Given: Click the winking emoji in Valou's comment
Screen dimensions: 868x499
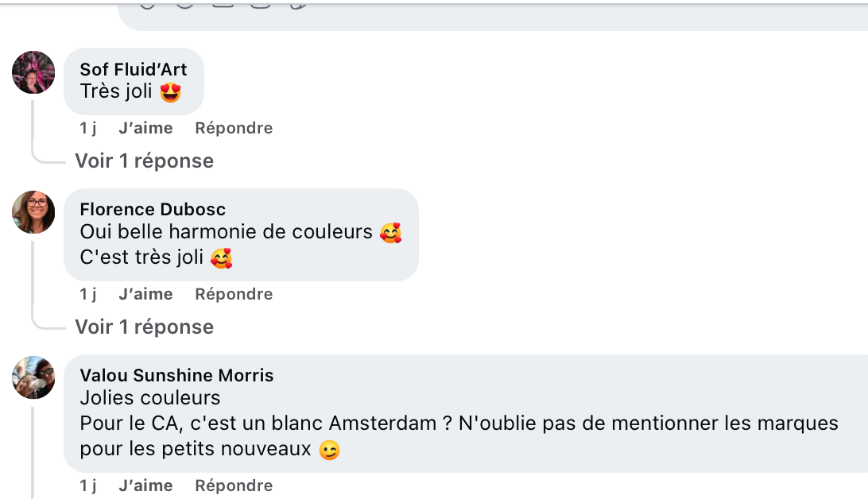Looking at the screenshot, I should coord(328,451).
